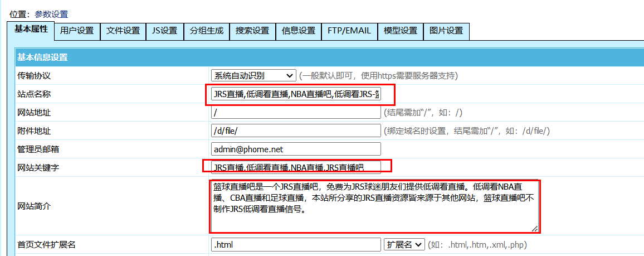Focus the 网站简介 description textarea
Screen dimensions: 644x256
(373, 206)
